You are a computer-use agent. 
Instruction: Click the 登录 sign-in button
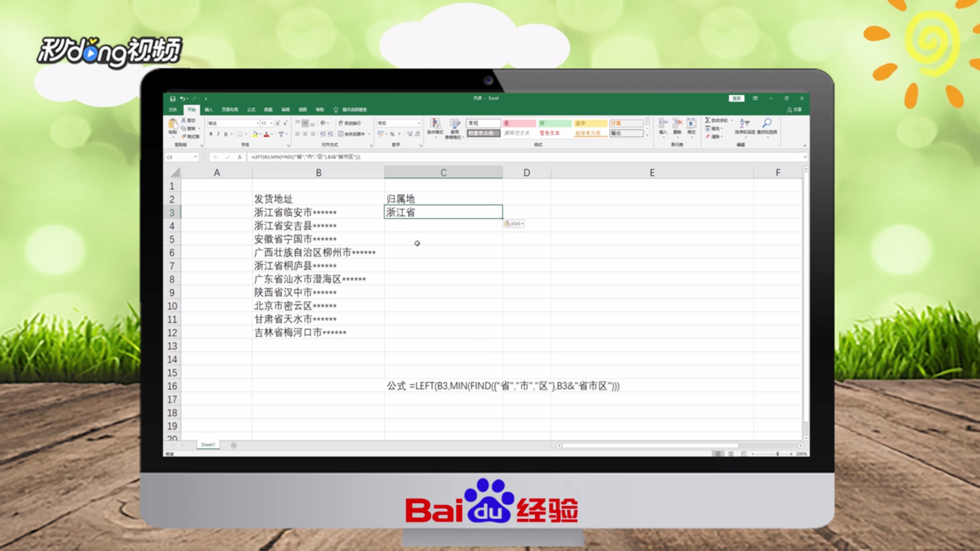[736, 98]
